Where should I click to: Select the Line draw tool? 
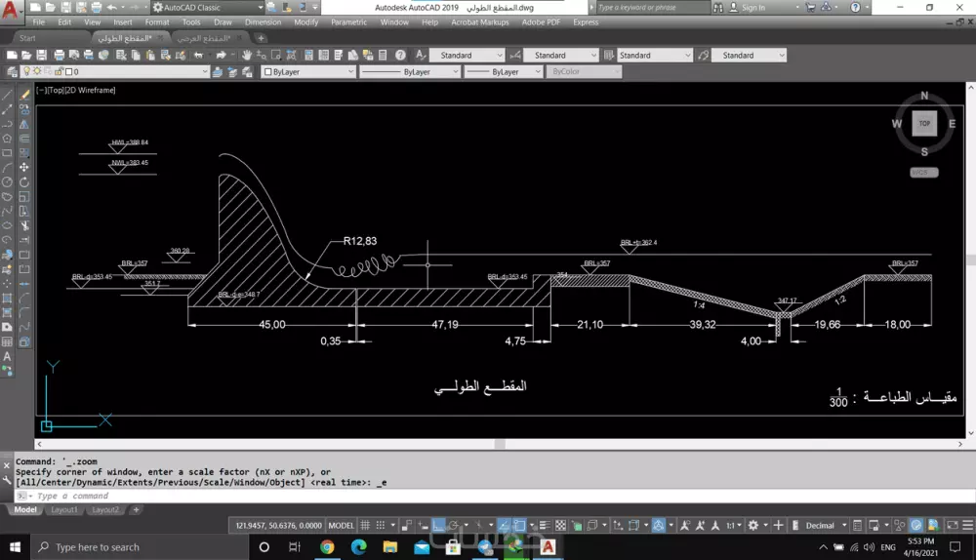pos(7,95)
